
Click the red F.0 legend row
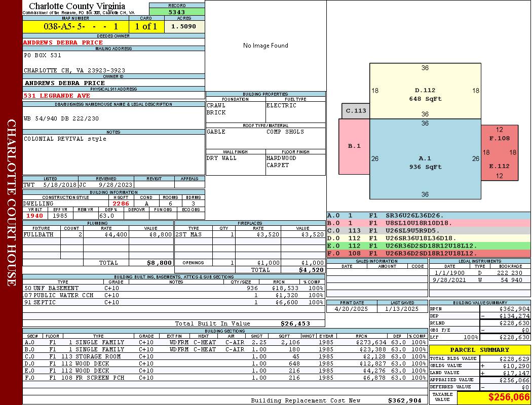coord(429,253)
